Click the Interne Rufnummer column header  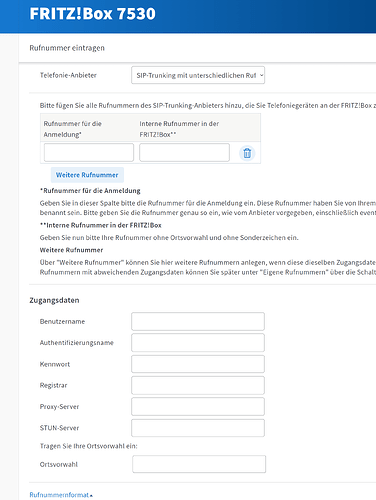coord(179,129)
